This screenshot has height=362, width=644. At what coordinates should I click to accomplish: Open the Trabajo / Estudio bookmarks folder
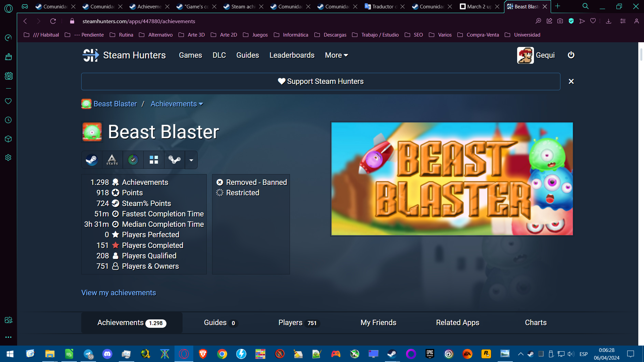376,35
